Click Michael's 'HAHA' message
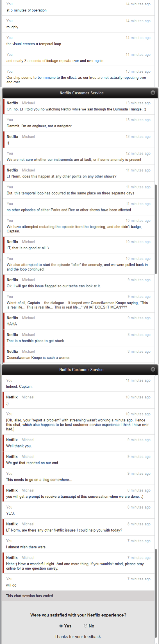The width and height of the screenshot is (159, 644). [x=12, y=324]
